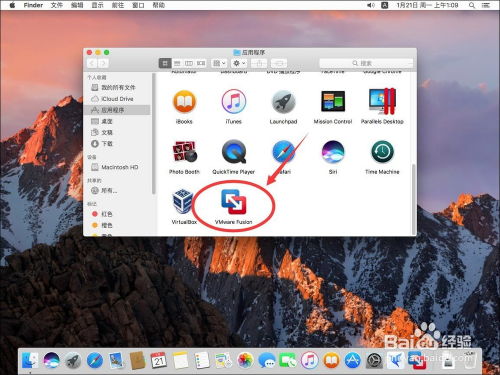Switch Finder to list view
500x375 pixels.
point(177,63)
